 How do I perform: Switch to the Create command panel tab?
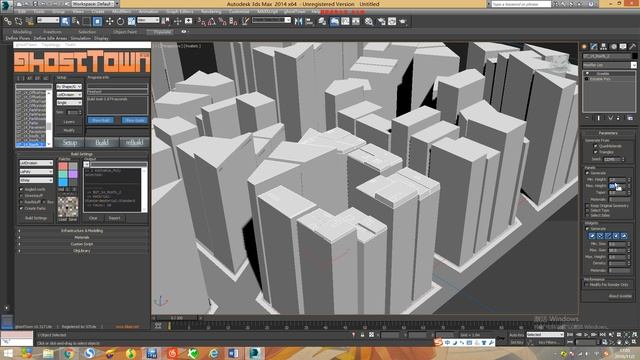pyautogui.click(x=584, y=47)
